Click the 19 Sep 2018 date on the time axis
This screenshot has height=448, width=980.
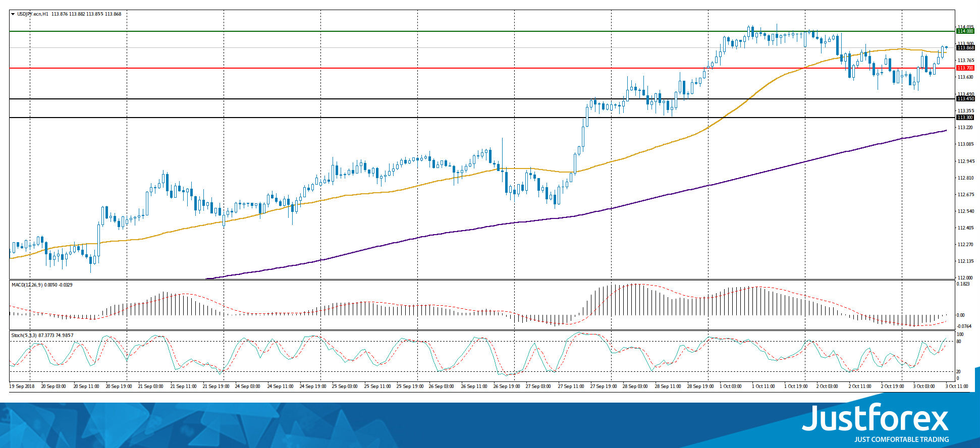(x=22, y=386)
